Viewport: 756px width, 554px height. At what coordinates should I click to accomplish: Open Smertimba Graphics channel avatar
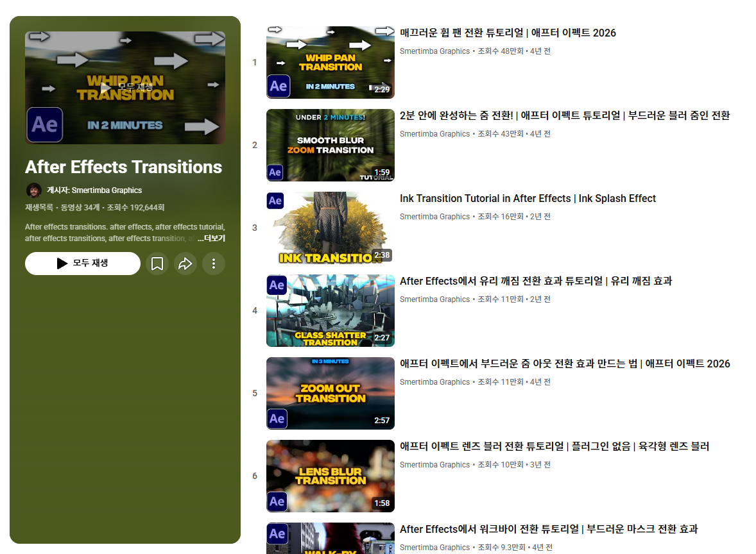pos(34,190)
